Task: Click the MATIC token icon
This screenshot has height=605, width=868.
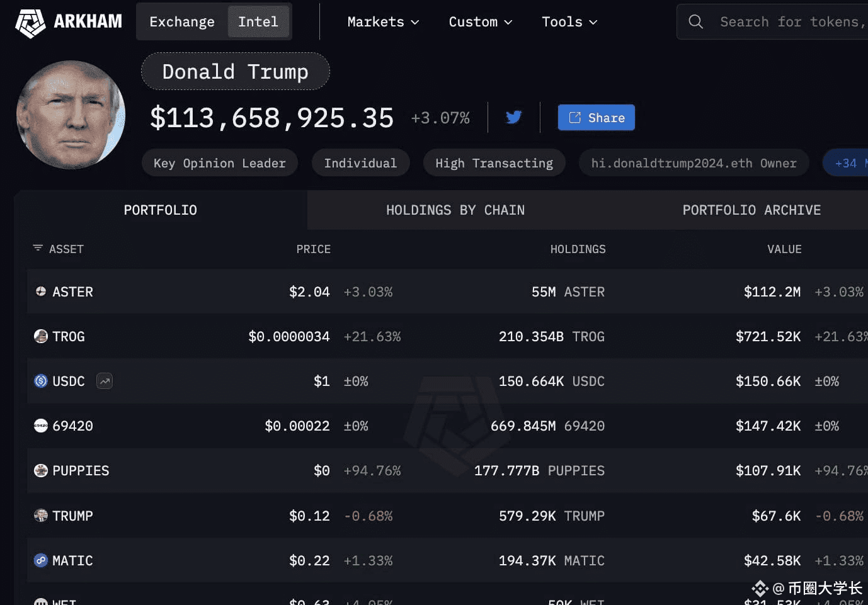Action: tap(41, 560)
